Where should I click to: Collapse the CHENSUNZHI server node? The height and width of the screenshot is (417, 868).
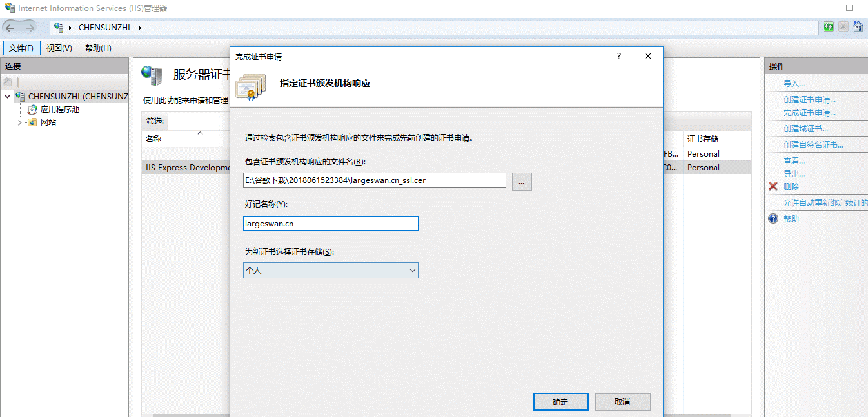pos(8,97)
